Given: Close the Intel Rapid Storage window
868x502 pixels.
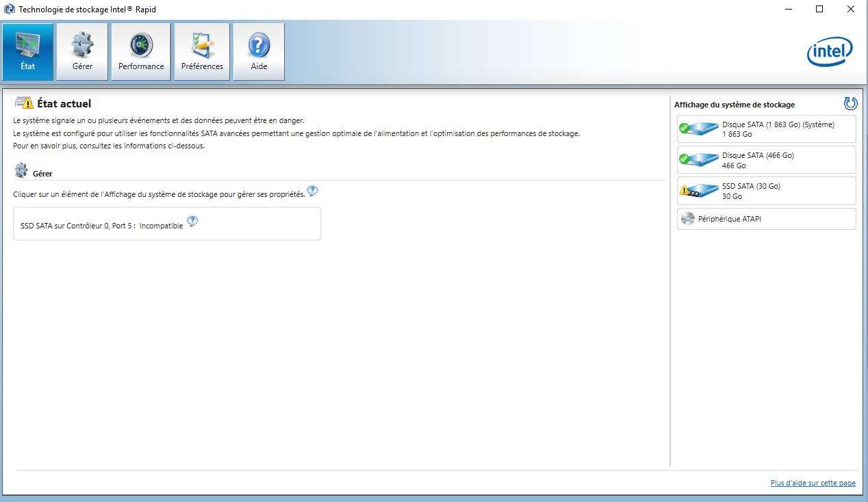Looking at the screenshot, I should point(851,9).
